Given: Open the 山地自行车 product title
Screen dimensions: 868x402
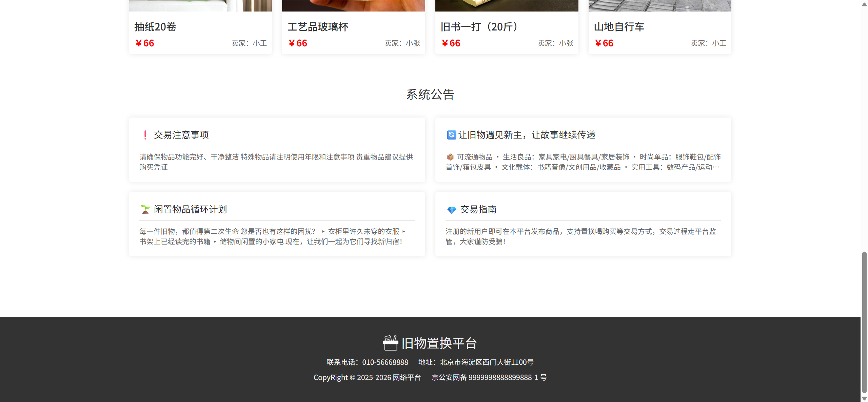Looking at the screenshot, I should pos(619,27).
